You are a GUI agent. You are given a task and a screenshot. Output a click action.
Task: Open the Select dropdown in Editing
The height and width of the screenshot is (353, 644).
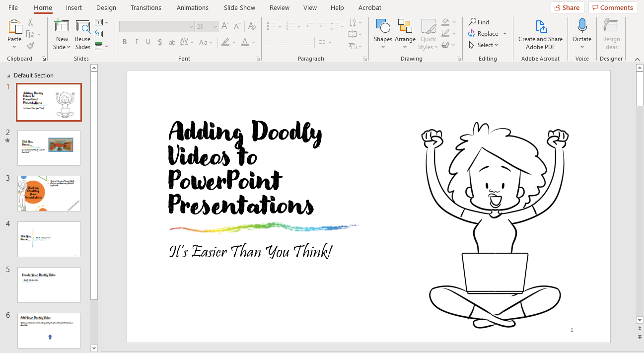click(x=483, y=45)
